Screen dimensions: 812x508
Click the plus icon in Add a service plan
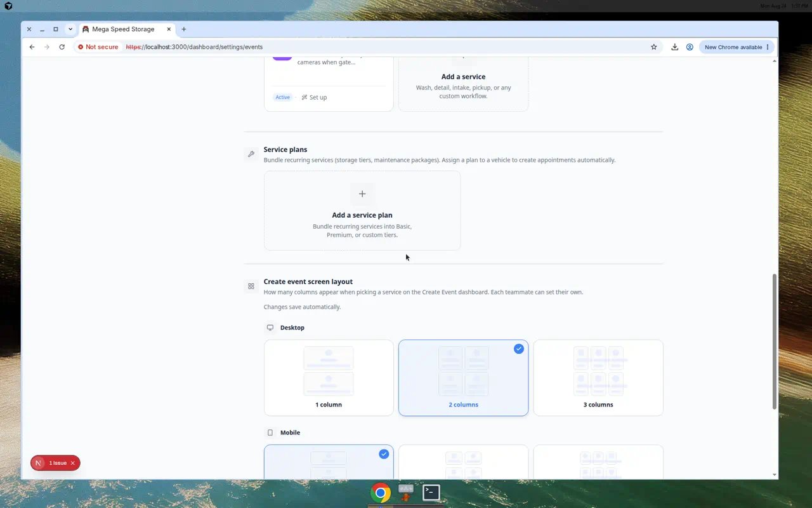point(362,194)
